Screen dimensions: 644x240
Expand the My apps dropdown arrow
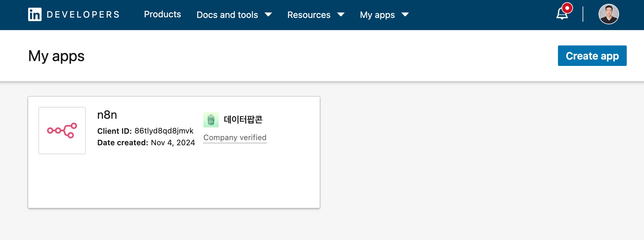click(405, 15)
